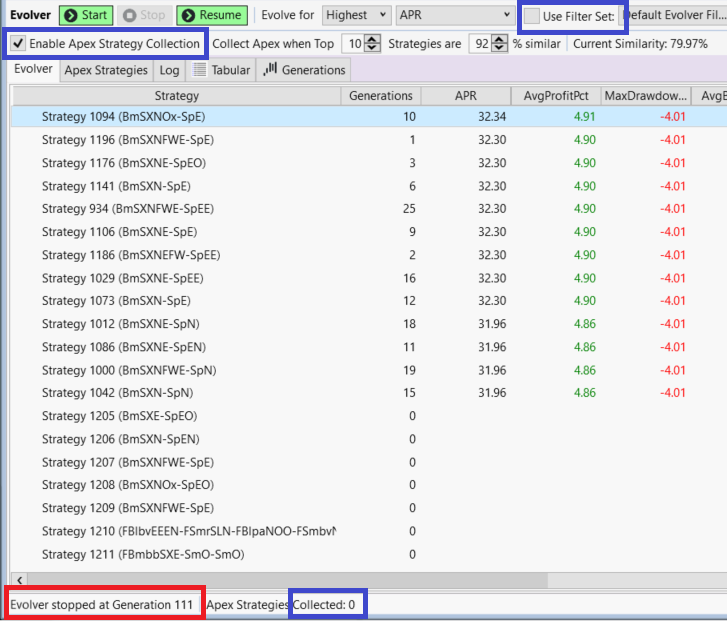727x621 pixels.
Task: Click the Strategy column header
Action: (x=176, y=96)
